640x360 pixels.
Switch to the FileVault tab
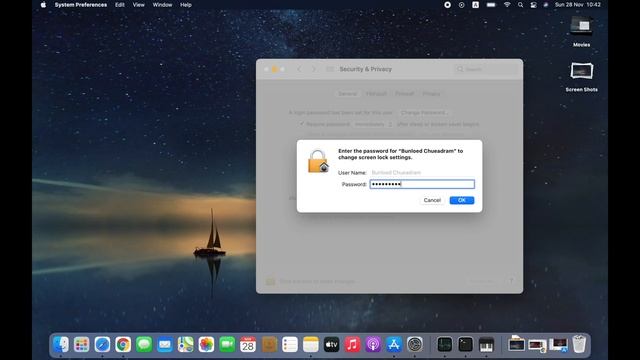click(x=376, y=93)
